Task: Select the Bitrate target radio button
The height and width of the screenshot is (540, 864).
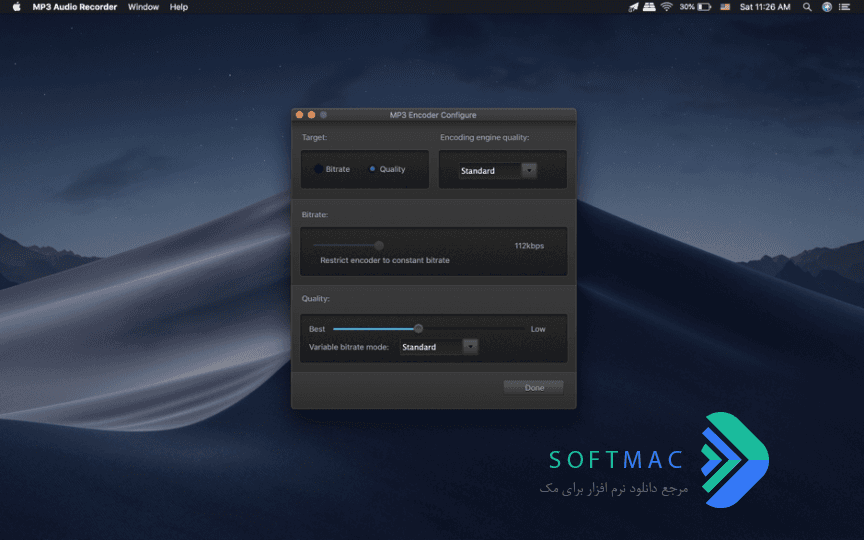Action: [318, 169]
